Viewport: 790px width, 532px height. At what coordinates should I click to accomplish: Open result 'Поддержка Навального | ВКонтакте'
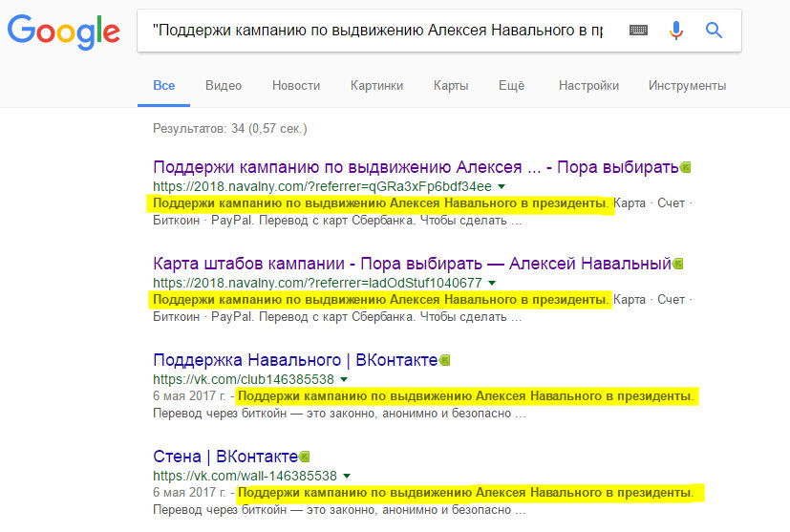coord(295,360)
